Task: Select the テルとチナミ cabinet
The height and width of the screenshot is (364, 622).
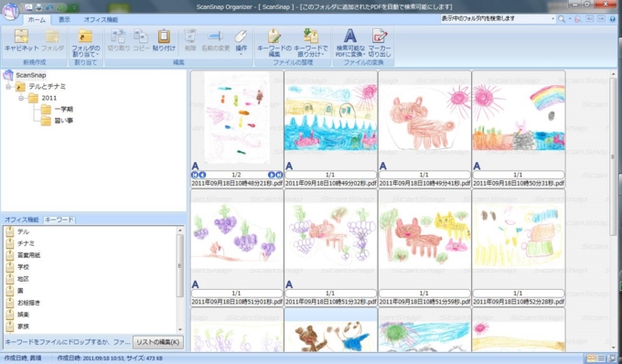Action: (47, 87)
